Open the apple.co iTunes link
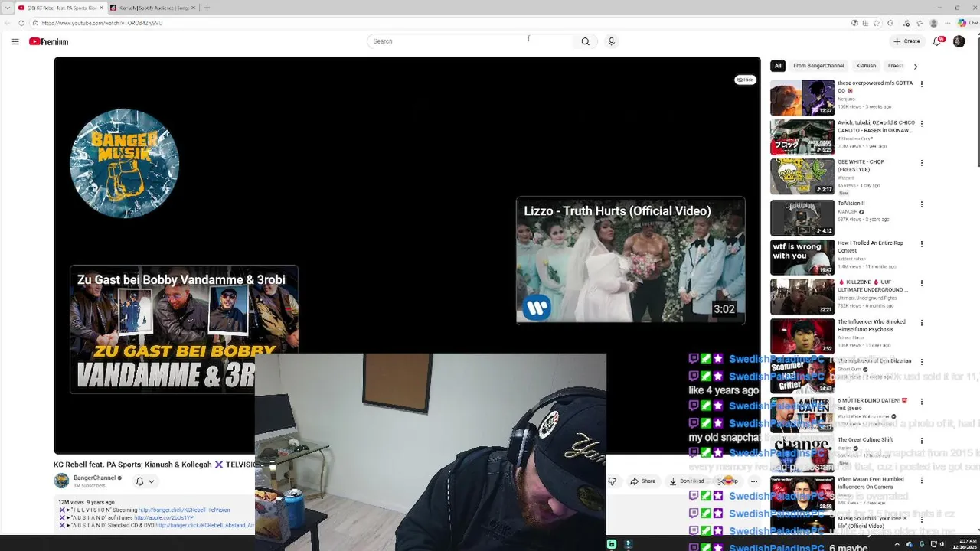The image size is (980, 551). click(163, 517)
